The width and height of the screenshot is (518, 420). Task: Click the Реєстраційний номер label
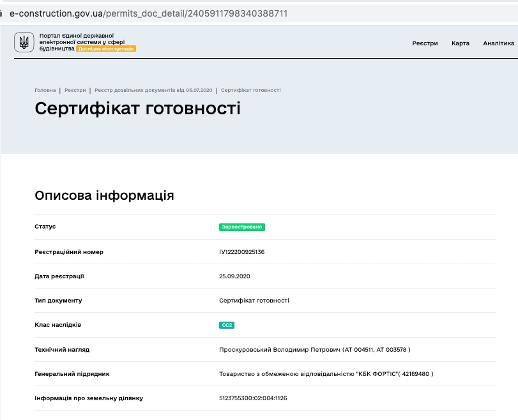point(69,252)
